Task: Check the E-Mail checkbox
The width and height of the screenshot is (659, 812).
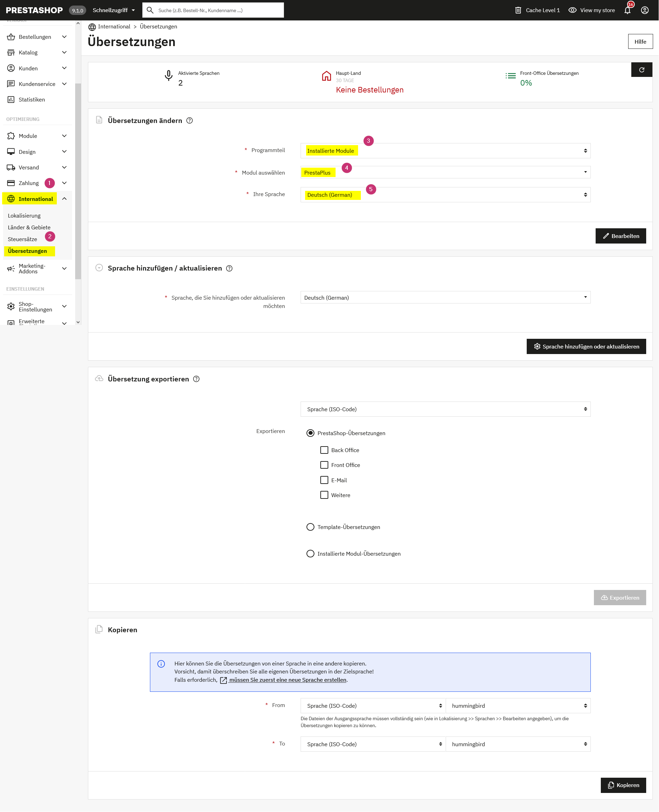Action: (324, 480)
